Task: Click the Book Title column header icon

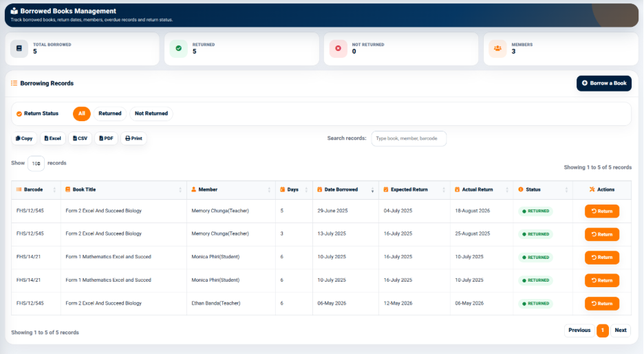Action: (67, 189)
